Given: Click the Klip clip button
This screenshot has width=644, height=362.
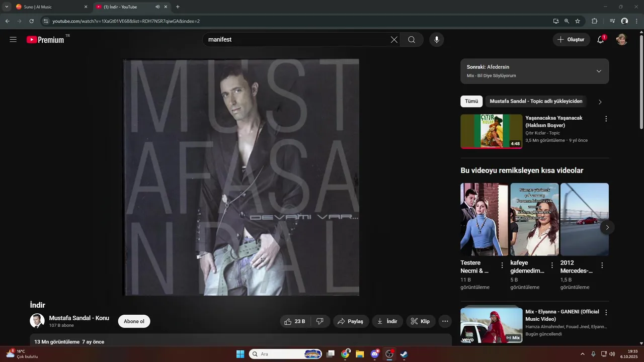Looking at the screenshot, I should pyautogui.click(x=421, y=321).
